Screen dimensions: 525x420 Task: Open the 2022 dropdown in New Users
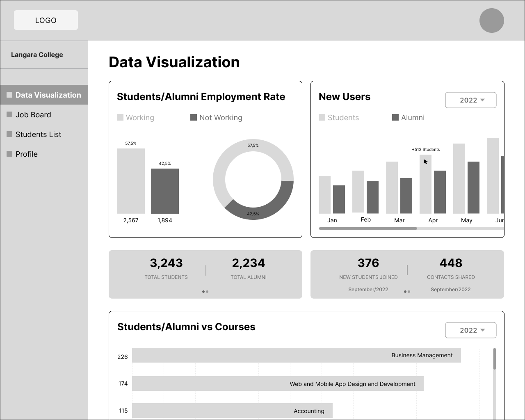click(x=471, y=100)
